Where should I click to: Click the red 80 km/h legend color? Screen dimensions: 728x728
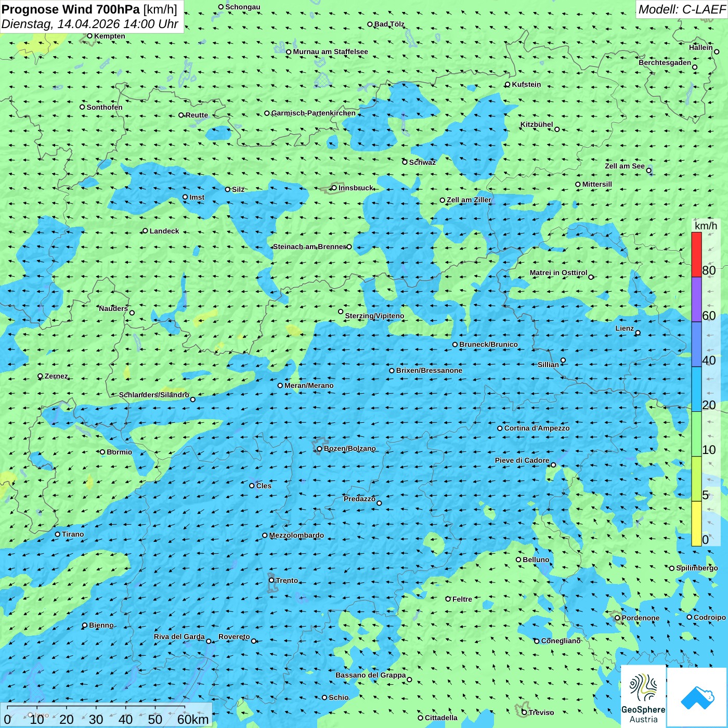696,254
